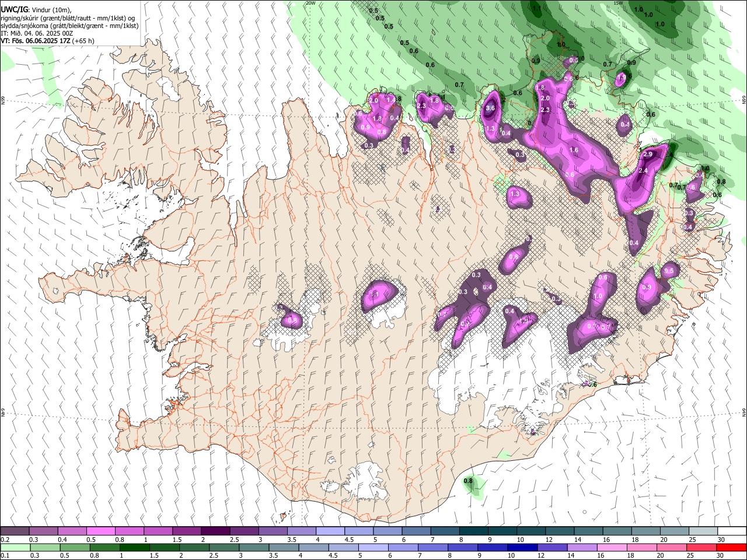This screenshot has height=560, width=747.
Task: Select bottom legend swatch between 1 and 1.5
Action: click(134, 547)
